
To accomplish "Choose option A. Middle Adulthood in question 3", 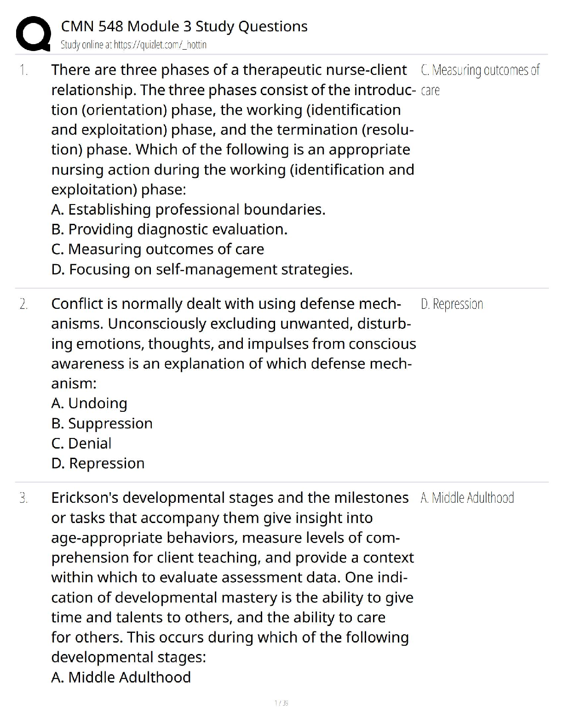I will [121, 677].
